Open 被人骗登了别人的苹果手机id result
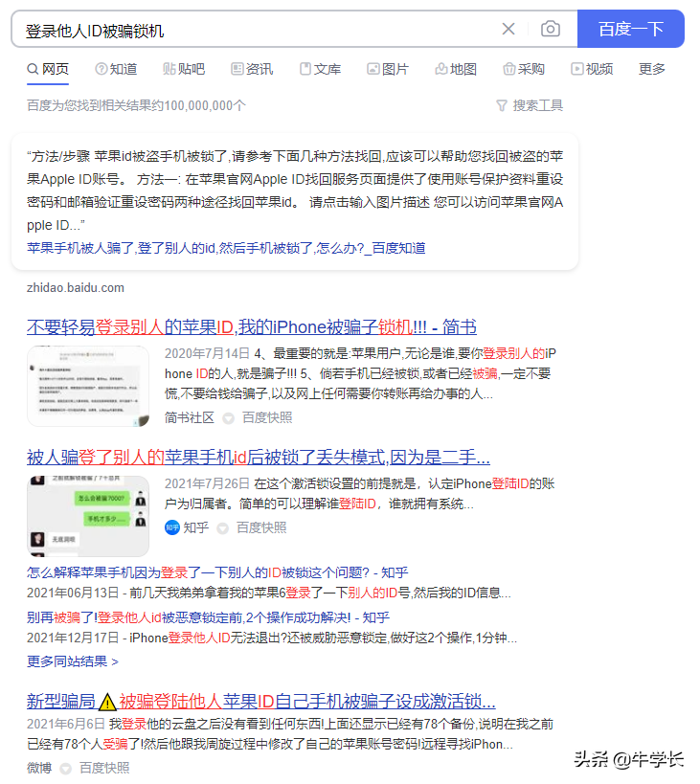700x784 pixels. 259,457
